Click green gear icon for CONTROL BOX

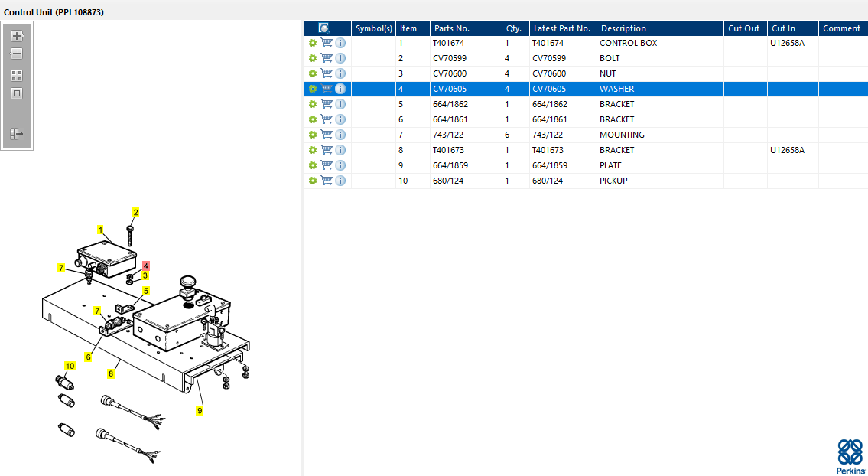click(312, 43)
